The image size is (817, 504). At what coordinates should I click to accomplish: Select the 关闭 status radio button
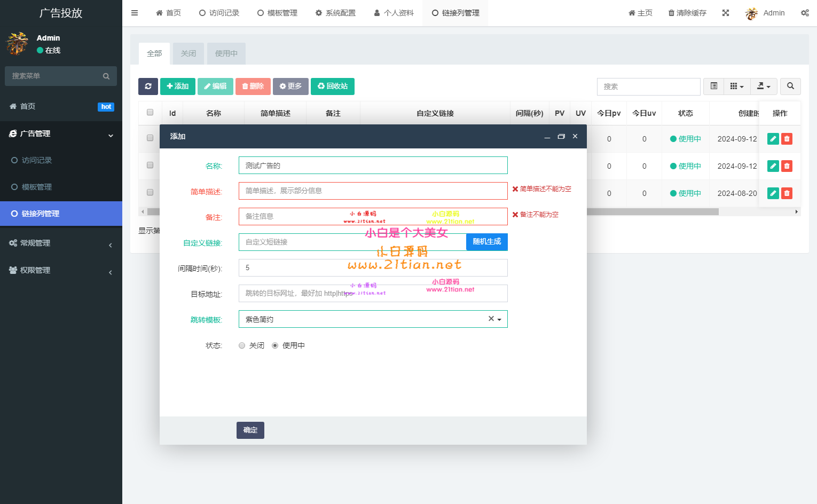(x=242, y=345)
